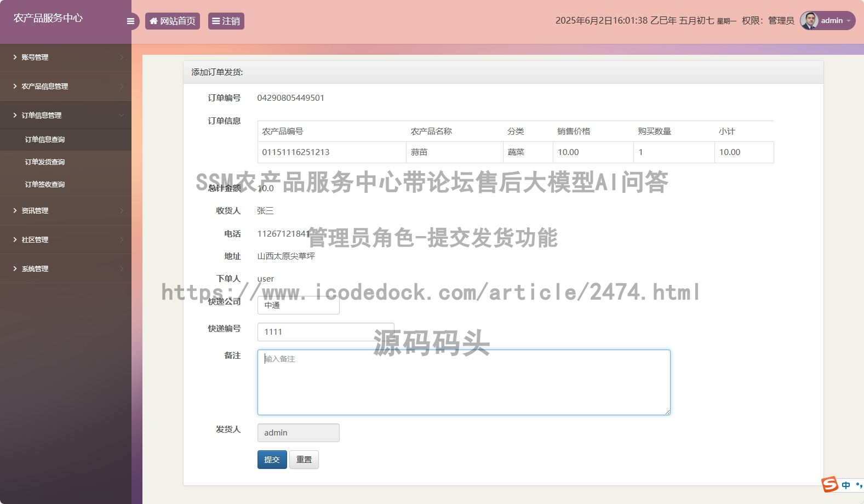Open the admin user dropdown arrow
This screenshot has height=504, width=864.
849,21
